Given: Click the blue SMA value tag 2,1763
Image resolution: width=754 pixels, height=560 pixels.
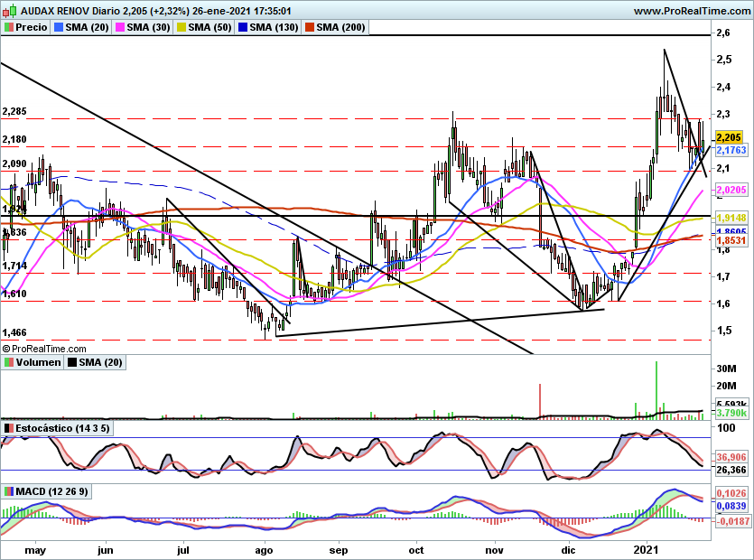Looking at the screenshot, I should [x=731, y=150].
